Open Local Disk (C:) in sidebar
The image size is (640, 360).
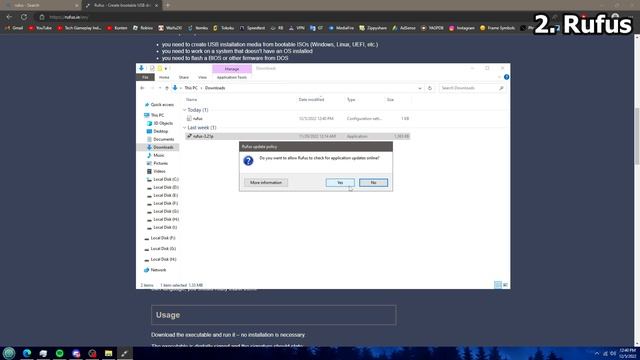click(166, 180)
